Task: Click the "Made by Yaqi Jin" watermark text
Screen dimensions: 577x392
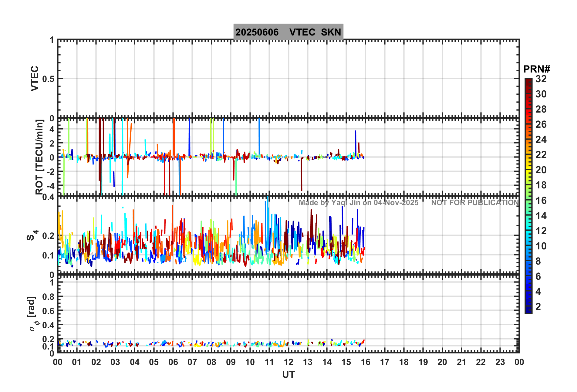Action: (x=359, y=203)
